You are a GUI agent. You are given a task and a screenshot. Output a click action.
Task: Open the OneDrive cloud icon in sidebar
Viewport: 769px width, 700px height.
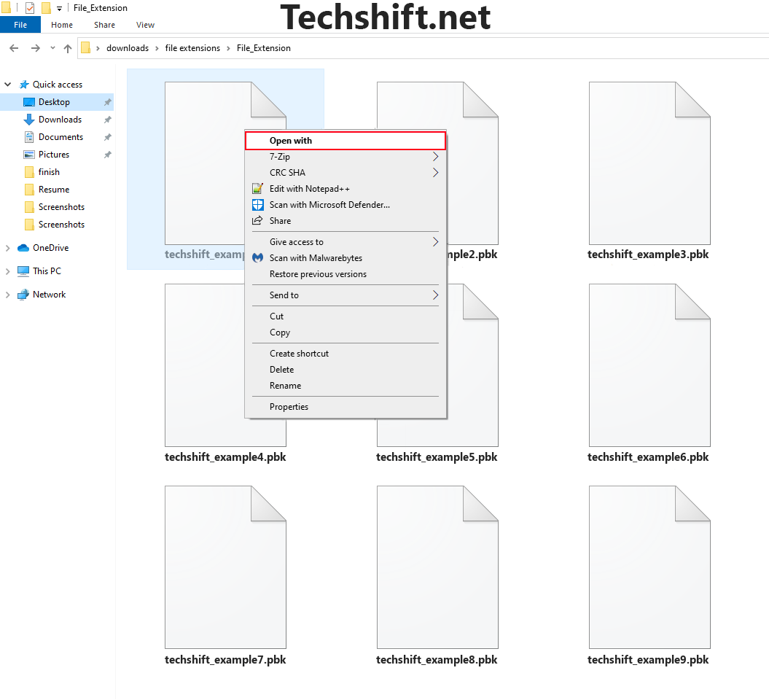click(23, 248)
